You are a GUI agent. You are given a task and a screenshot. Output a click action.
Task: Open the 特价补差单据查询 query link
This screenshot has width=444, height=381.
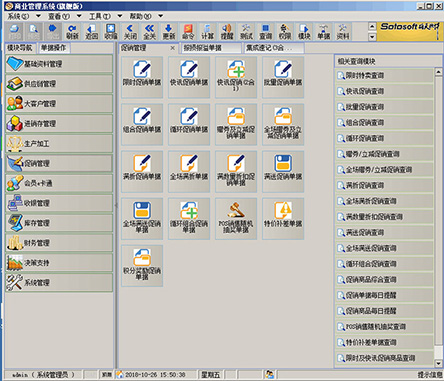(x=384, y=342)
